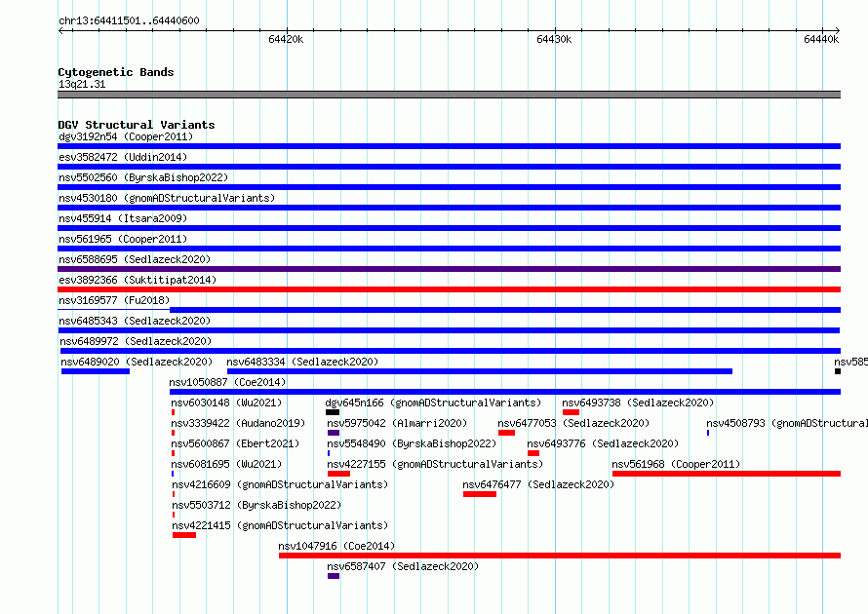Click the nsv6476477 (Sedlazeck2020) label

pos(538,484)
